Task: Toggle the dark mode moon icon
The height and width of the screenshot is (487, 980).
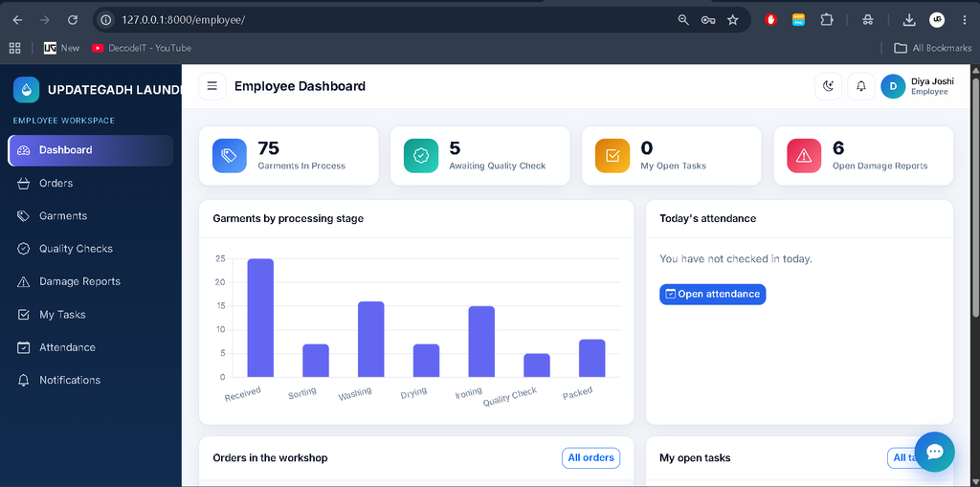Action: pyautogui.click(x=828, y=86)
